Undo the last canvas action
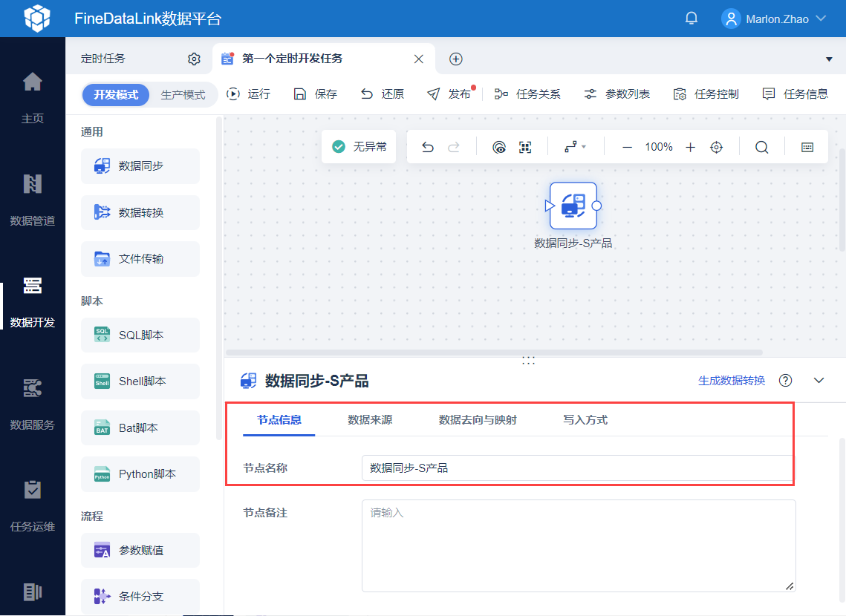The width and height of the screenshot is (846, 616). [x=428, y=147]
